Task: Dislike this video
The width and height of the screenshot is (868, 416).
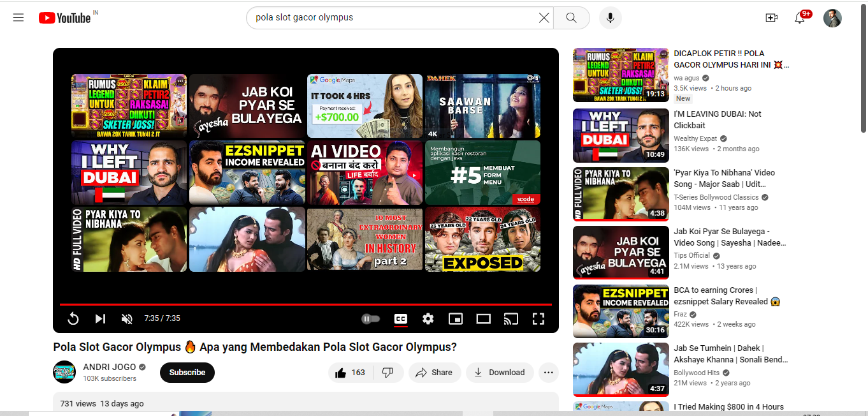Action: point(387,373)
